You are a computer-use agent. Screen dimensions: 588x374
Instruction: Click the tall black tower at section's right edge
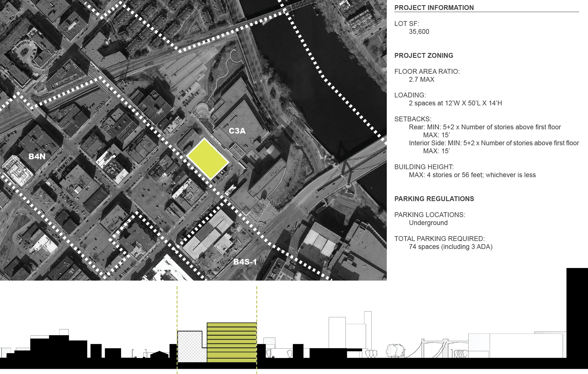[577, 313]
